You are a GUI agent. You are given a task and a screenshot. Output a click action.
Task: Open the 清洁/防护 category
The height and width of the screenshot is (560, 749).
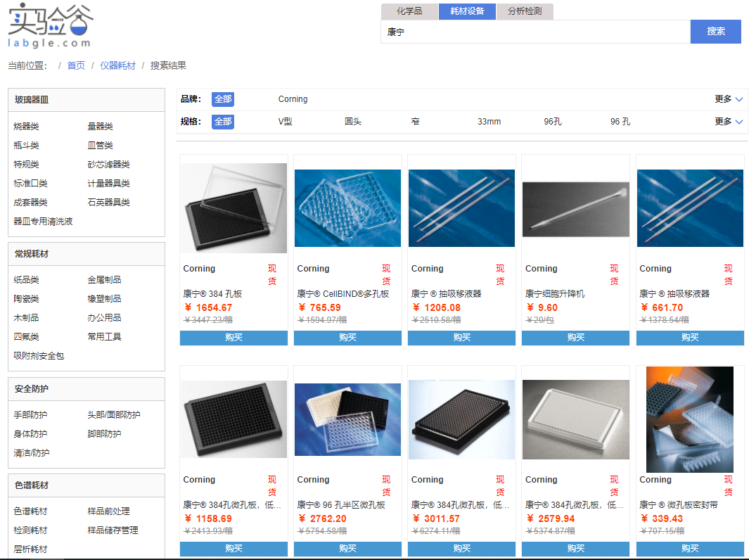(x=32, y=452)
